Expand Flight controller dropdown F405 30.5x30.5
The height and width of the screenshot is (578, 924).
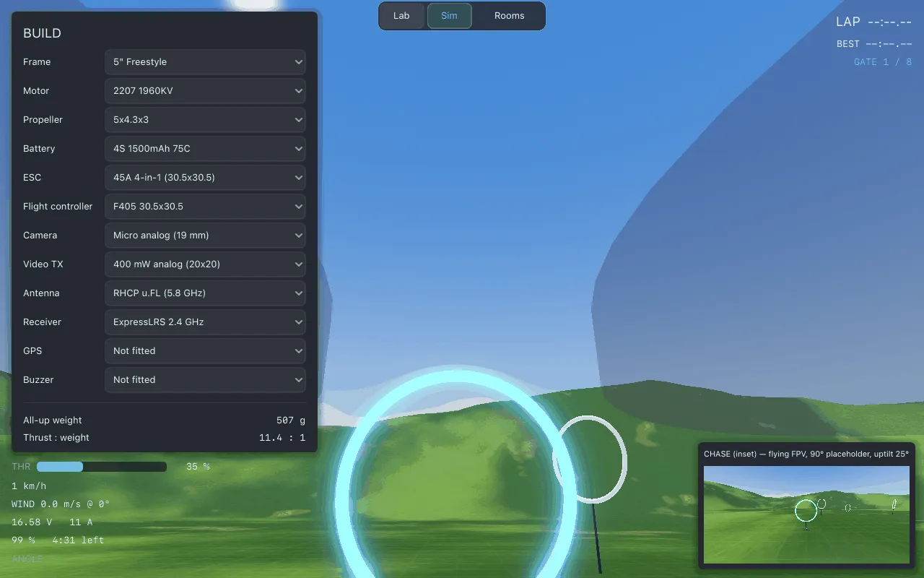pos(205,207)
